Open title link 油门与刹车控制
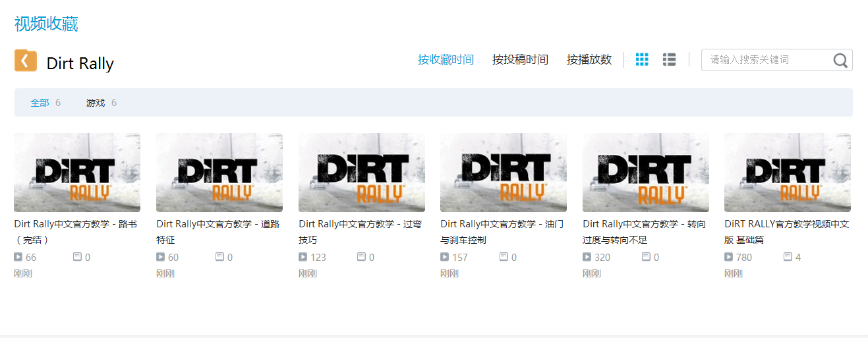868x338 pixels. point(502,232)
